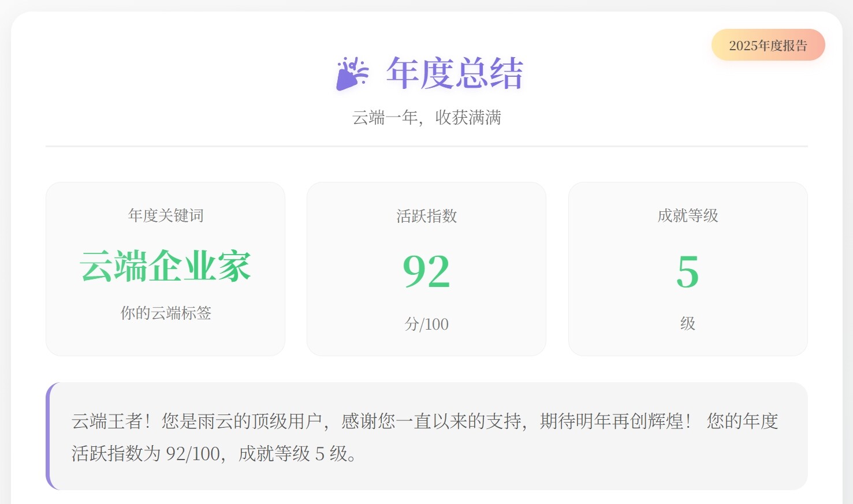The height and width of the screenshot is (504, 853).
Task: Select the 成就等级 card label
Action: point(687,215)
